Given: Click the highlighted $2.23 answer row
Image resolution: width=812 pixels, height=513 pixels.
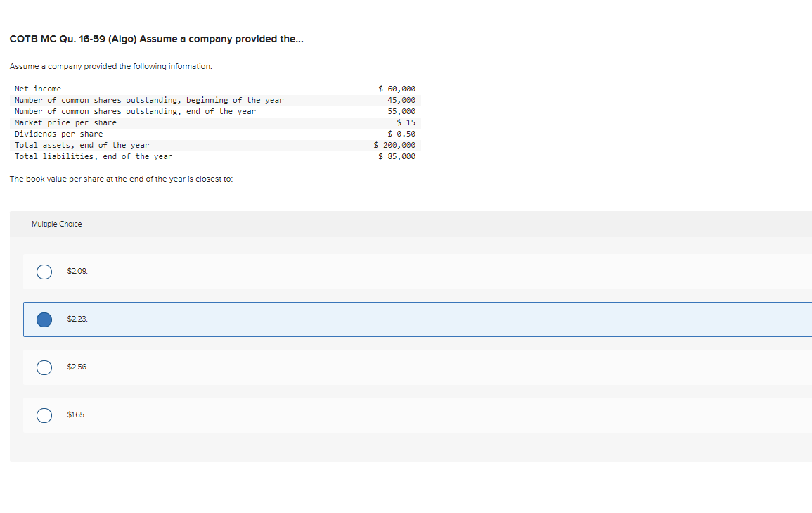Looking at the screenshot, I should tap(281, 319).
